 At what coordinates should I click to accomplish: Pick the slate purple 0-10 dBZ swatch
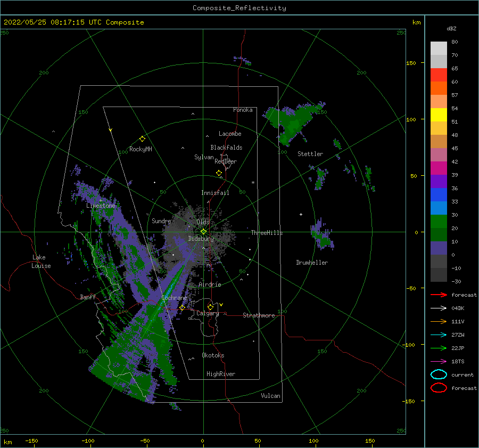439,248
